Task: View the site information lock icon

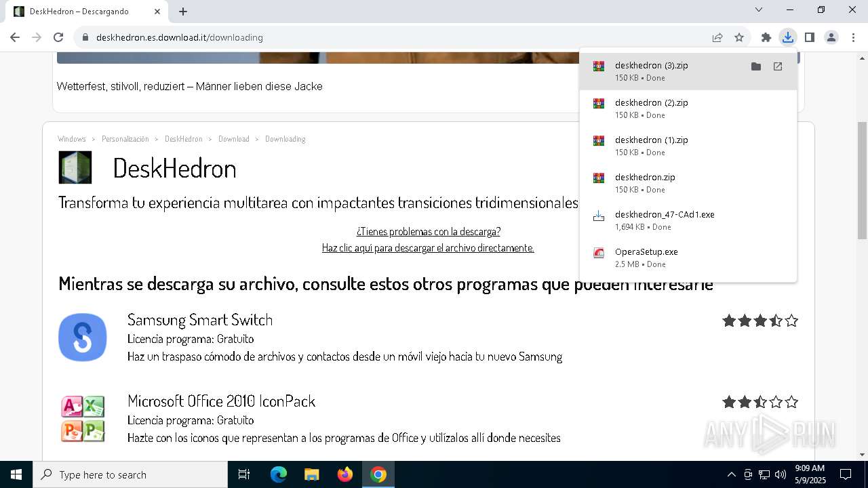Action: point(85,37)
